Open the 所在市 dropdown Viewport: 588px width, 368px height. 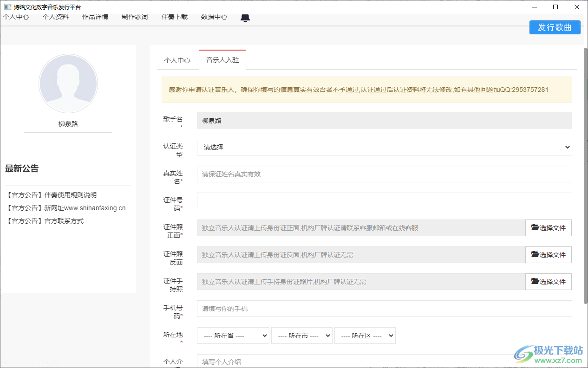302,335
